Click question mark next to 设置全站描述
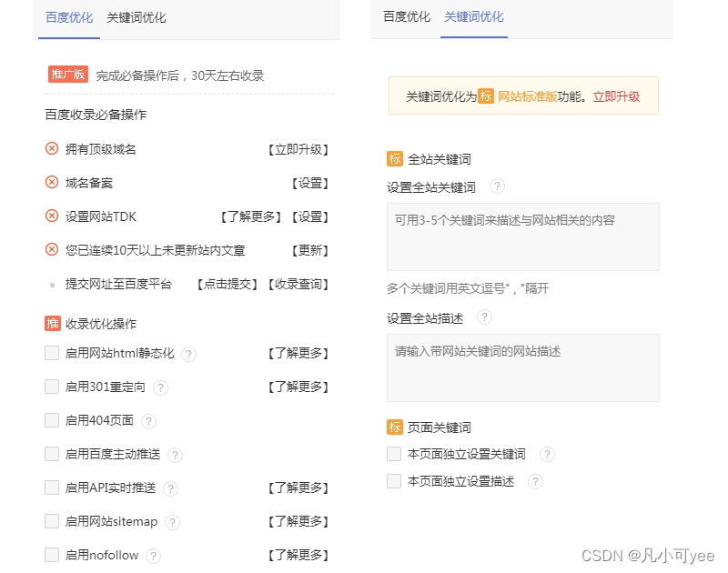 484,317
